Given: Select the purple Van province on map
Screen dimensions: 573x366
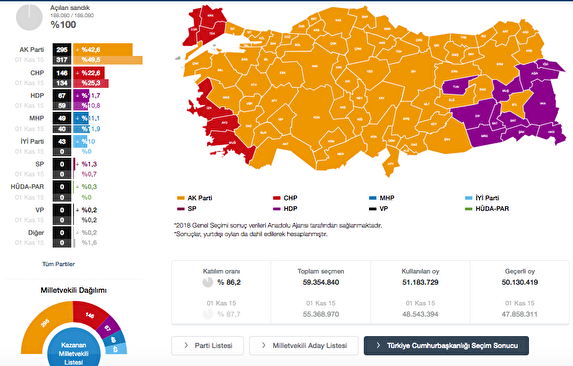Looking at the screenshot, I should pos(542,103).
